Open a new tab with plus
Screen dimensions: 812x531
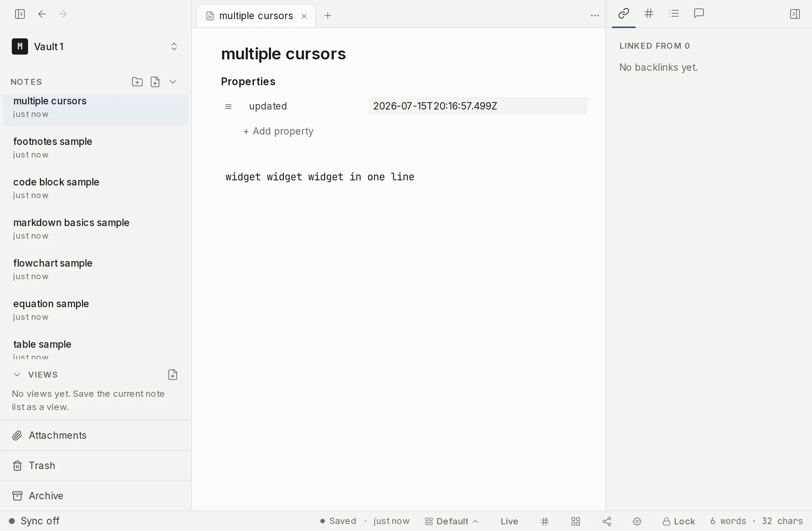tap(327, 15)
